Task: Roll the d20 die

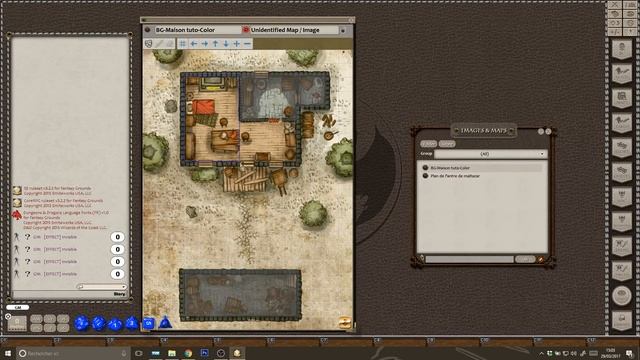Action: point(81,323)
